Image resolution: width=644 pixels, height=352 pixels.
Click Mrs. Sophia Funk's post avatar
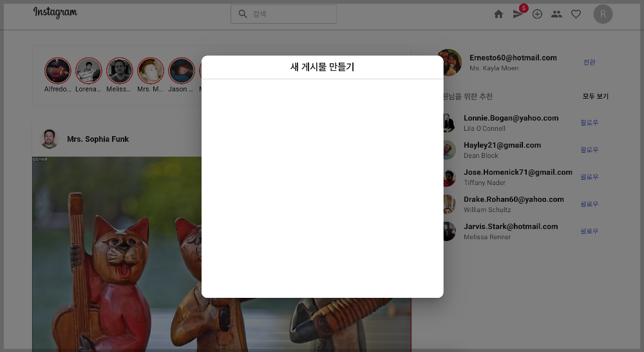50,139
